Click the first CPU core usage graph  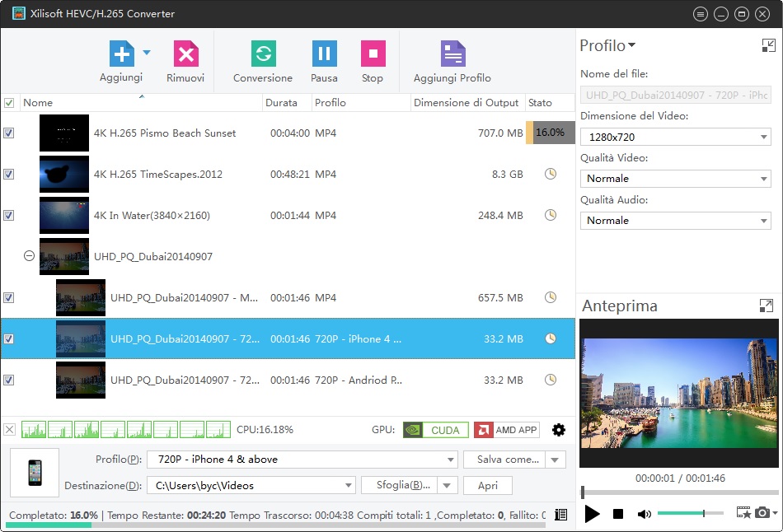34,429
